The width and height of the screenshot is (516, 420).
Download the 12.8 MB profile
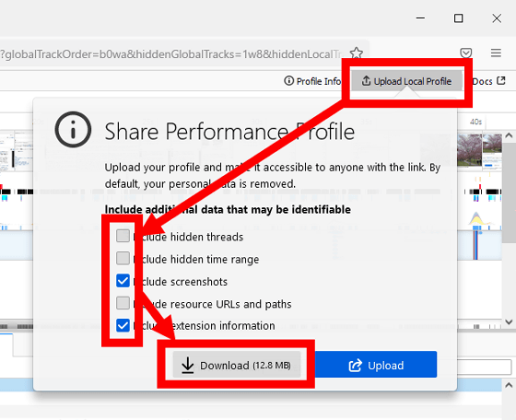[x=237, y=365]
